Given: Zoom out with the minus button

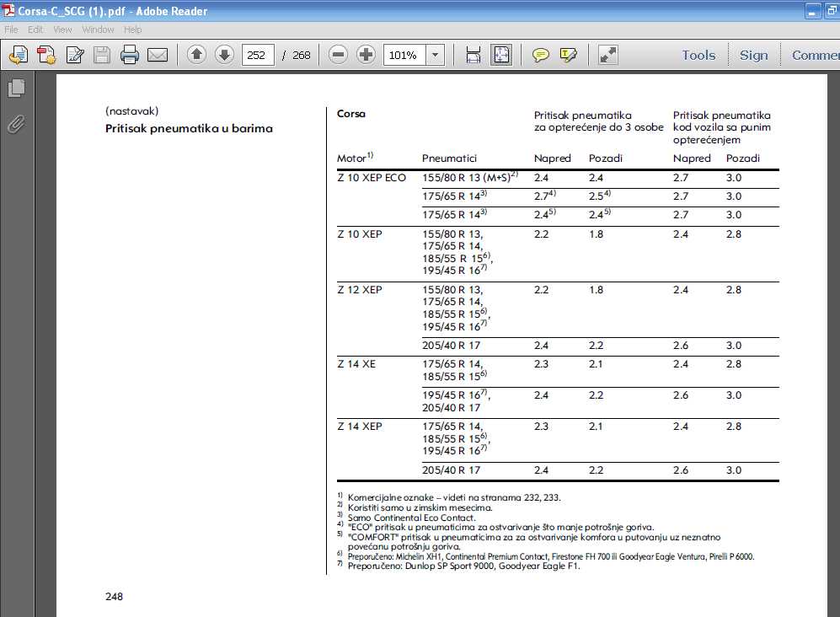Looking at the screenshot, I should (338, 55).
